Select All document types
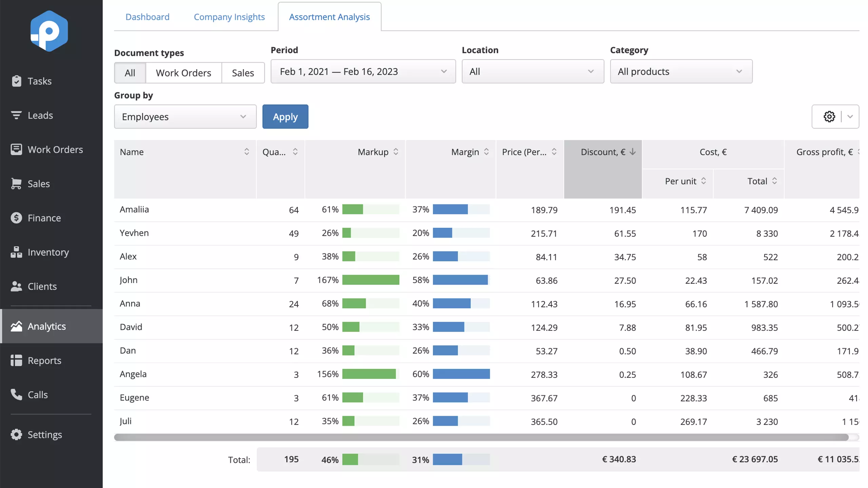This screenshot has width=868, height=488. tap(130, 73)
